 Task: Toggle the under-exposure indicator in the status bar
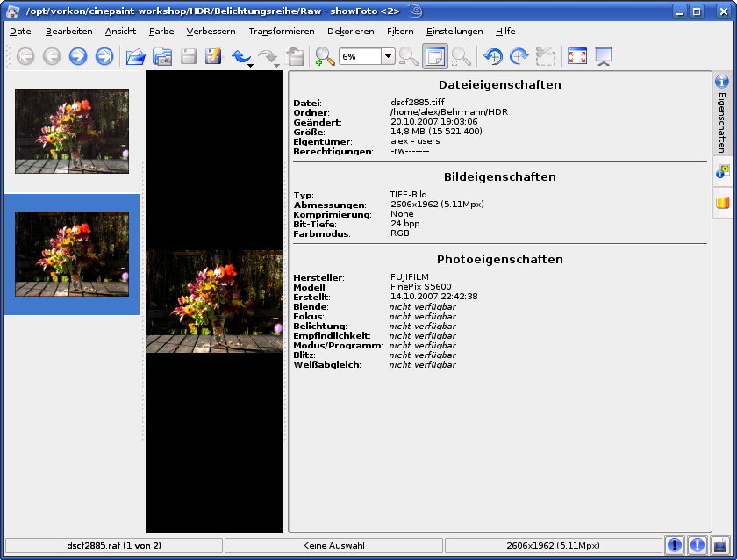point(674,545)
